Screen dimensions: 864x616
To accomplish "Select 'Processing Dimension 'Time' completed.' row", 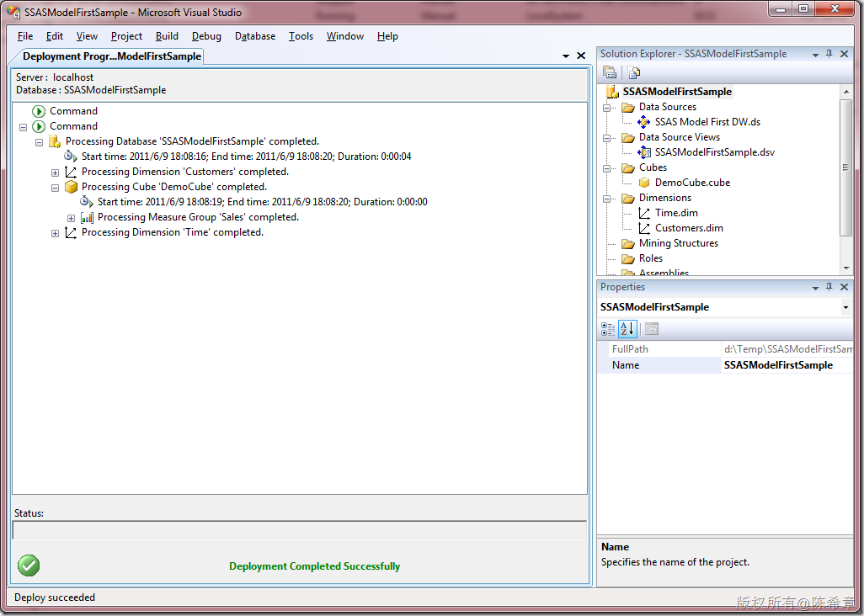I will 173,232.
